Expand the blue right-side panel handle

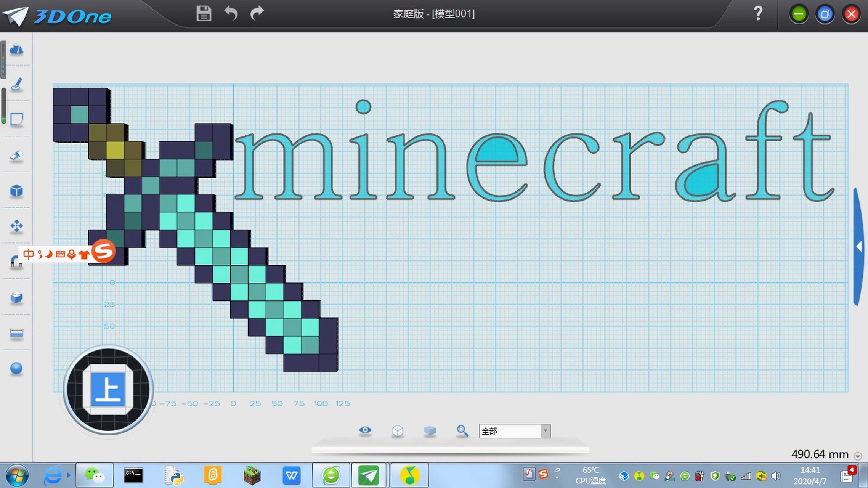point(859,247)
